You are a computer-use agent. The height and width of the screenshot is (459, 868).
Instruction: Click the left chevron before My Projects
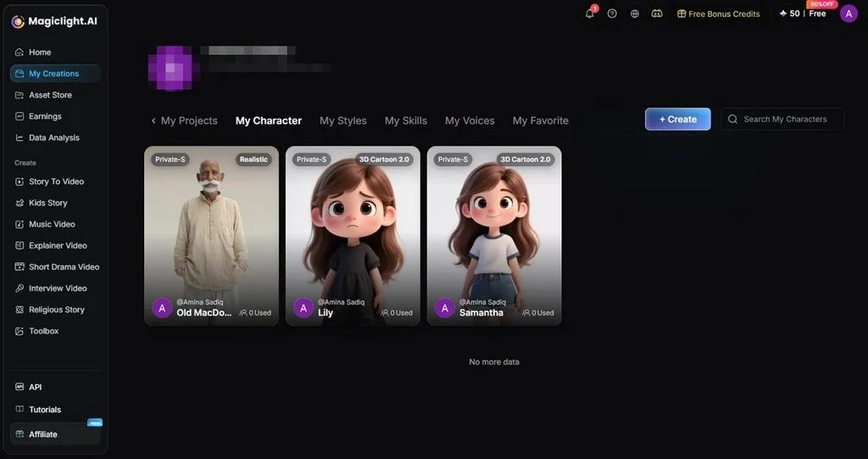(x=153, y=120)
